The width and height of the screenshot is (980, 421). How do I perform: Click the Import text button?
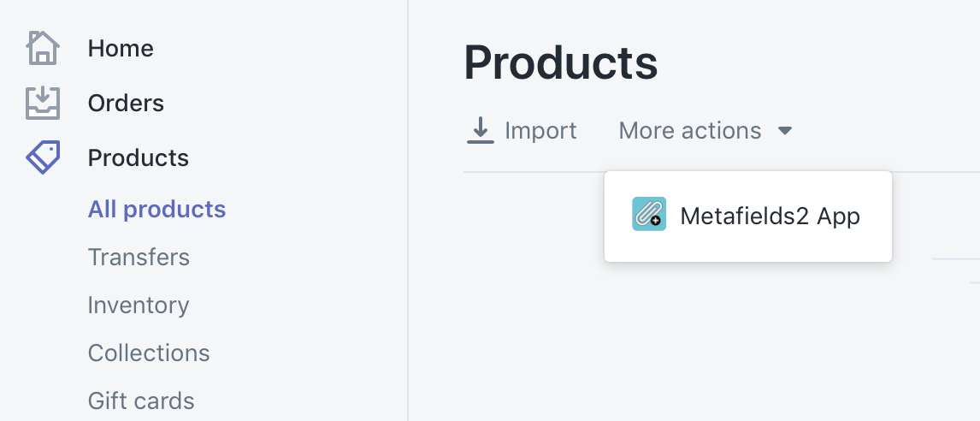coord(540,131)
